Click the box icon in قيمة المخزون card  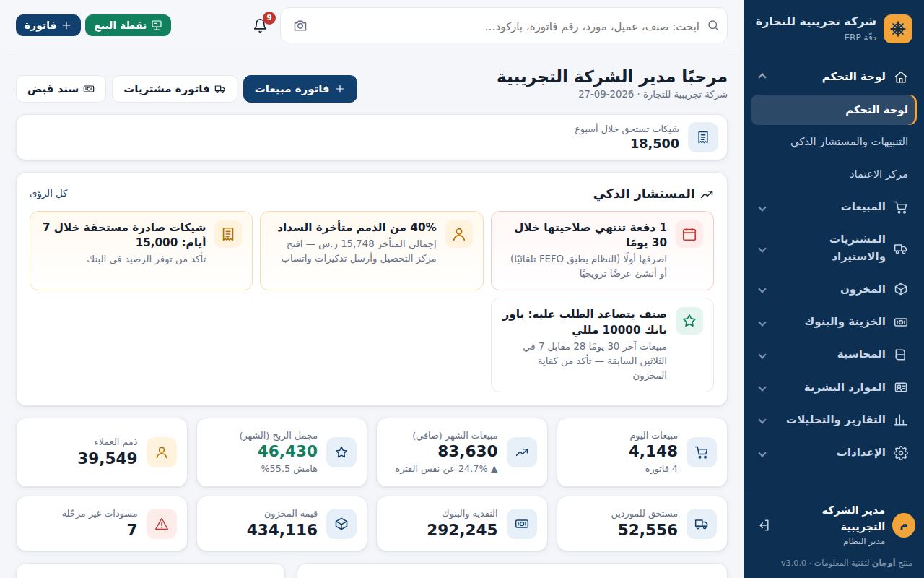pyautogui.click(x=341, y=524)
